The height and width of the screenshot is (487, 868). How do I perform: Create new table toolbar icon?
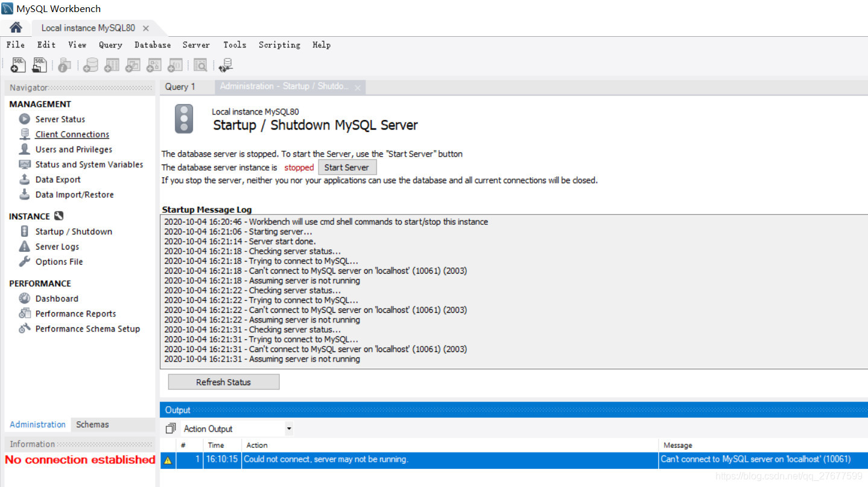(x=112, y=64)
